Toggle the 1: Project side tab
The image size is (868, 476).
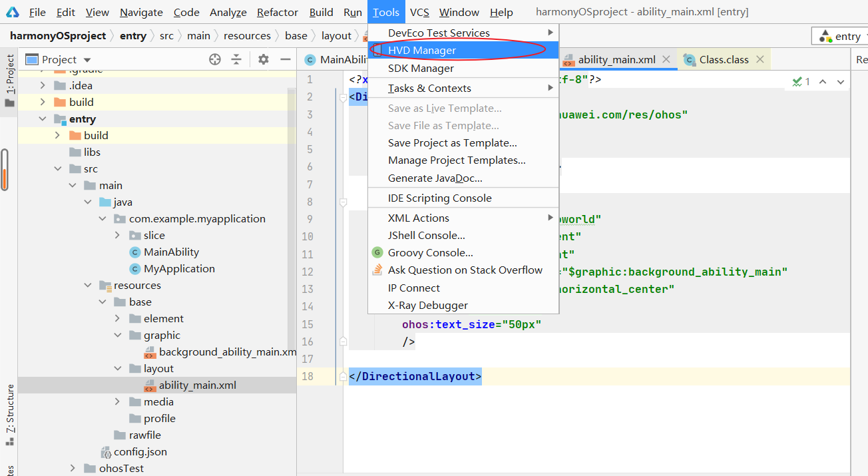(9, 82)
